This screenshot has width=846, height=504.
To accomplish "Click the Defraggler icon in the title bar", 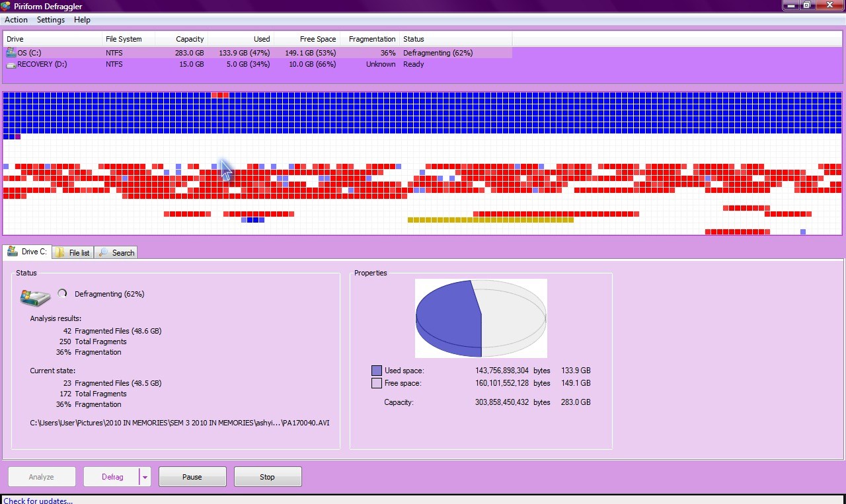I will pos(7,6).
